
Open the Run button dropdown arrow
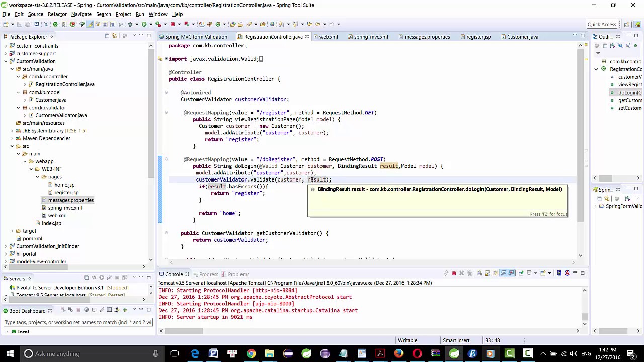[x=151, y=24]
